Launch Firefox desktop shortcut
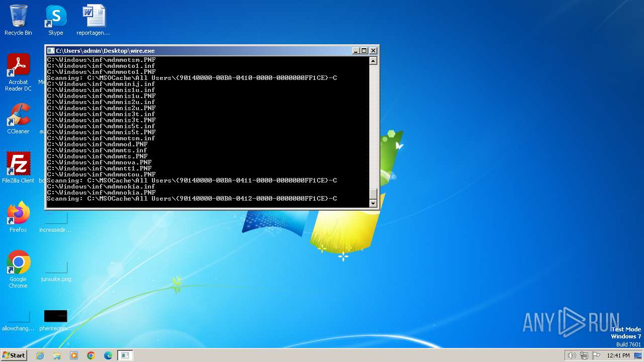This screenshot has height=362, width=644. tap(18, 217)
